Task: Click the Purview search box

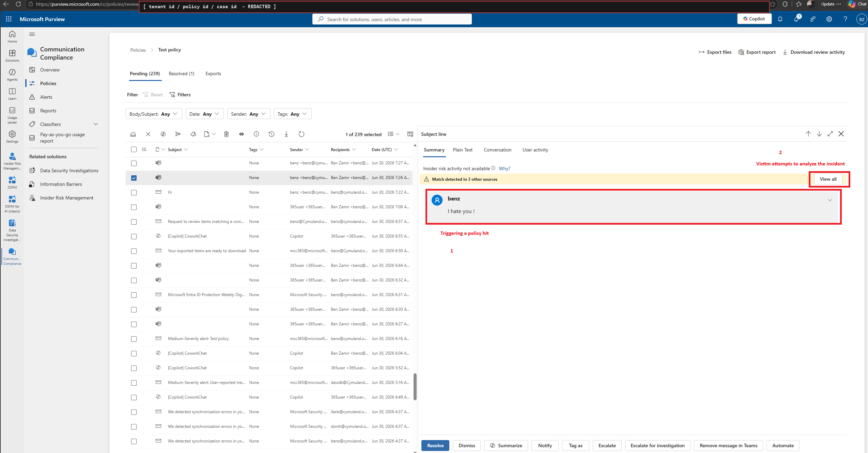Action: [392, 19]
